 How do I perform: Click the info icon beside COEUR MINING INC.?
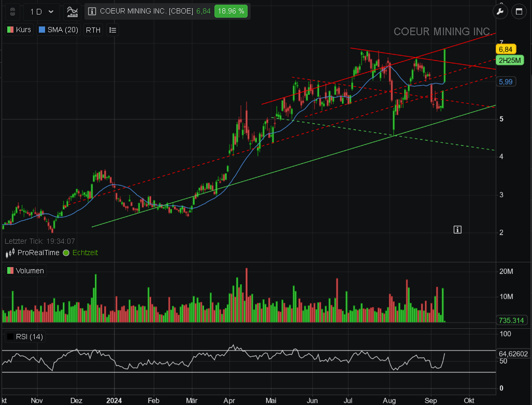(x=92, y=11)
